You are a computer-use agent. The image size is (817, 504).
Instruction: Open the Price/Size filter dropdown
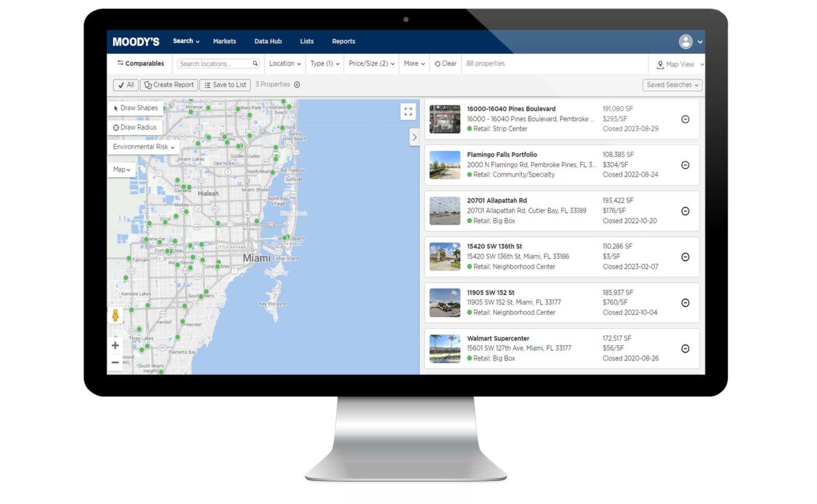click(371, 63)
